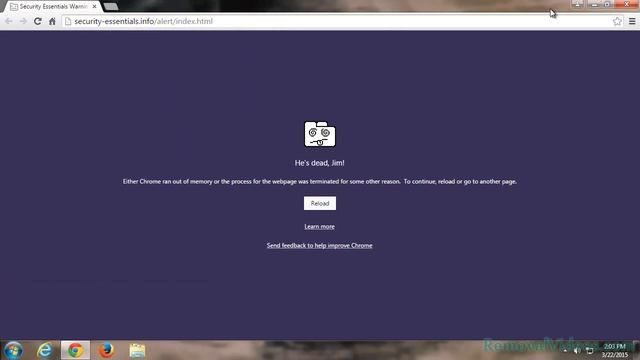
Task: Open the taskbar clock and date
Action: click(614, 351)
